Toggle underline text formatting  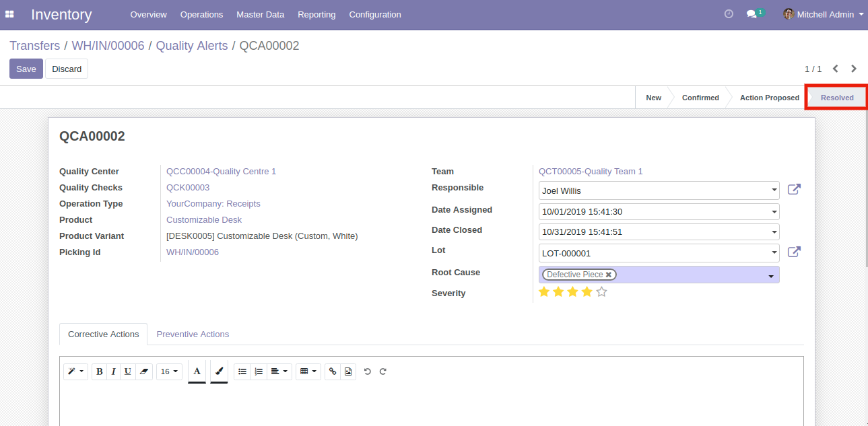(128, 371)
